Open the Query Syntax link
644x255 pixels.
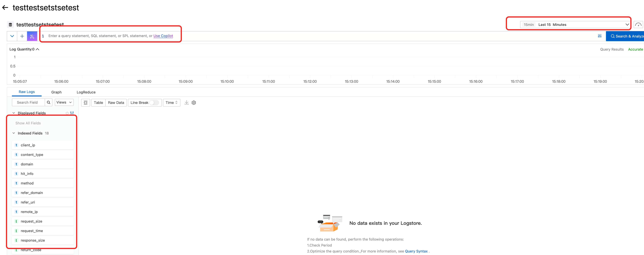click(x=416, y=251)
